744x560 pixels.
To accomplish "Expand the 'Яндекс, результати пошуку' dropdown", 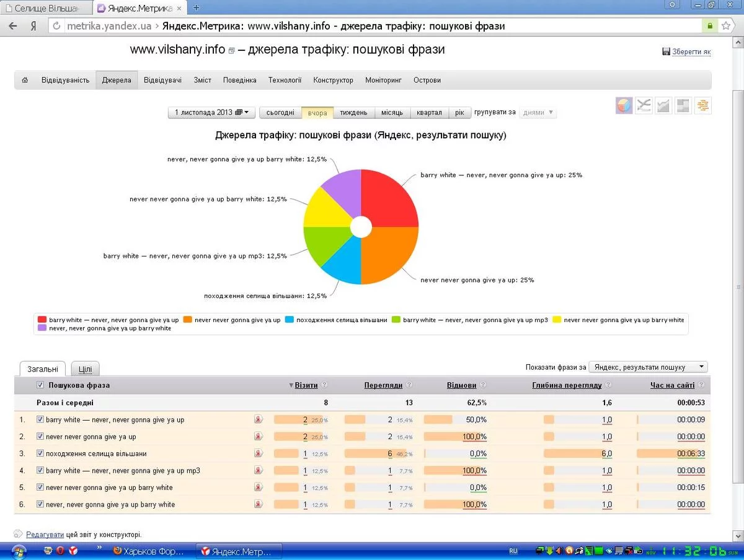I will (x=647, y=367).
